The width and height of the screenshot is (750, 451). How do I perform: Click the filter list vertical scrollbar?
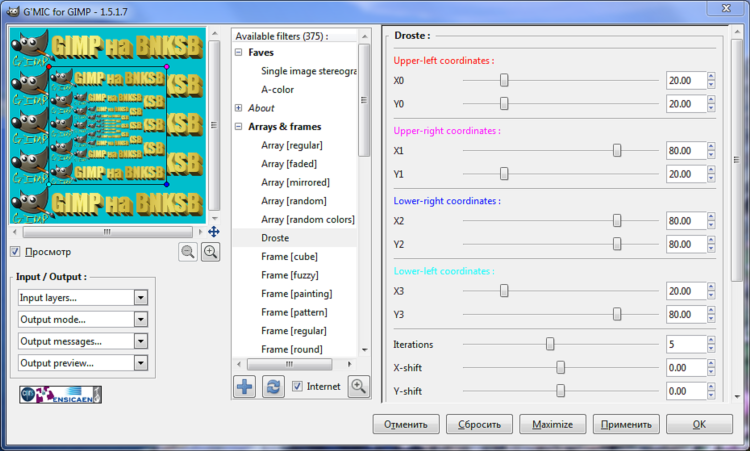tap(364, 100)
